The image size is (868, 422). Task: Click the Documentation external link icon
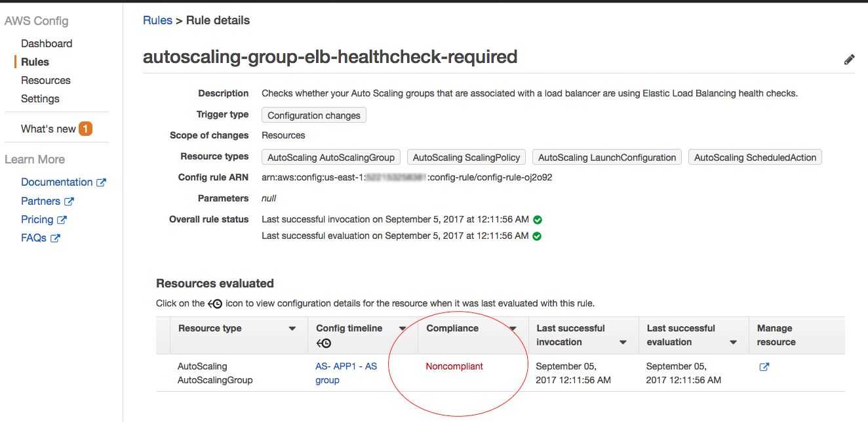[101, 182]
